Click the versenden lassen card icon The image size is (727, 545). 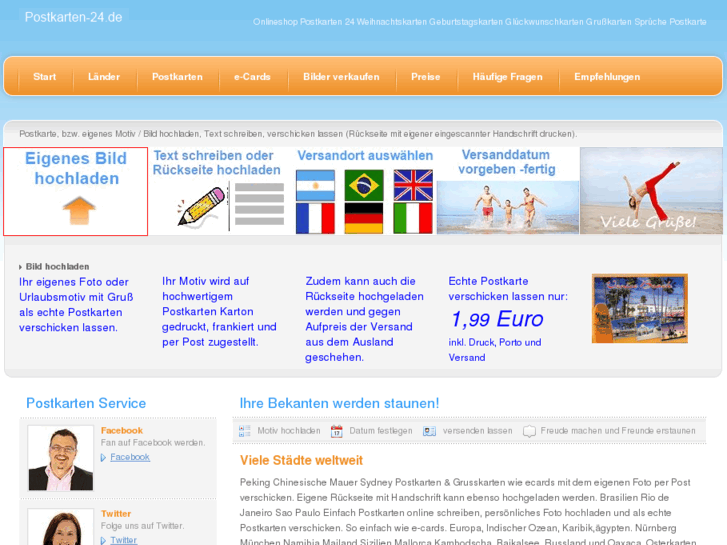tap(429, 431)
